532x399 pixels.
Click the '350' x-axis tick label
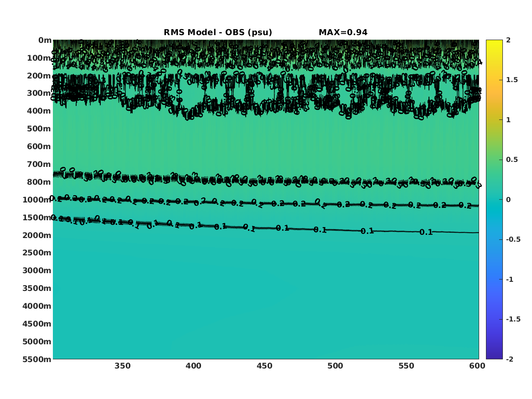123,366
